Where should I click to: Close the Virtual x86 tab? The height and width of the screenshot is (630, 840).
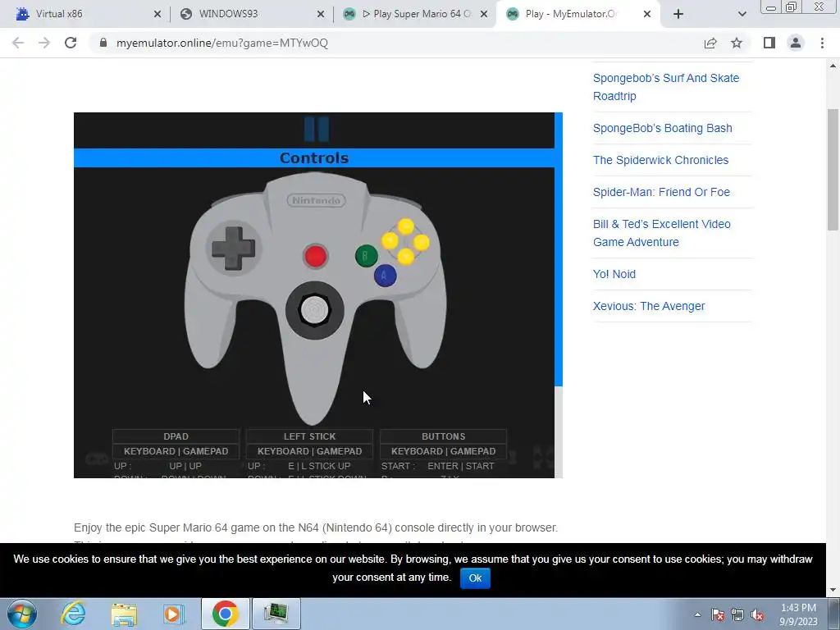pos(157,14)
